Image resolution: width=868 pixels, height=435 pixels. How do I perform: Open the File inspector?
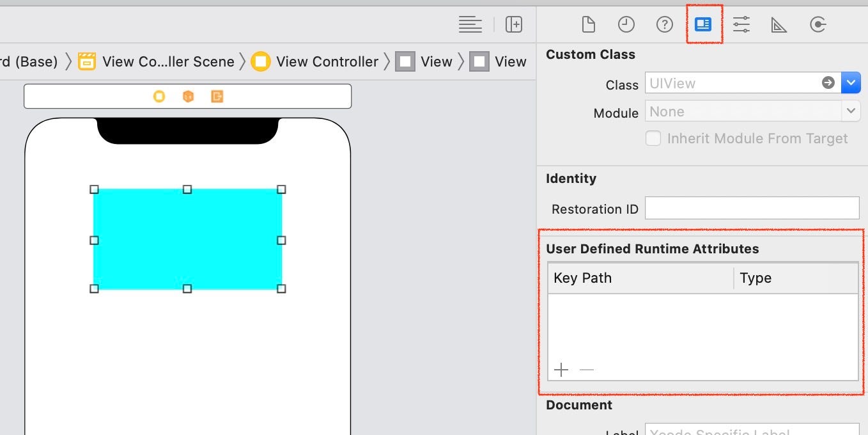[588, 24]
